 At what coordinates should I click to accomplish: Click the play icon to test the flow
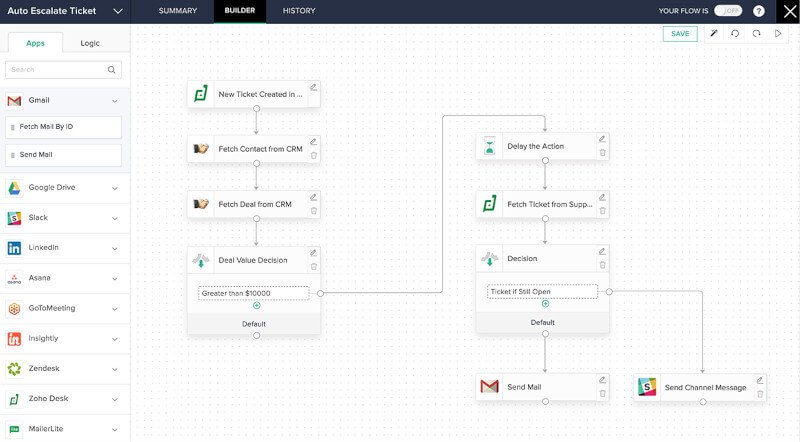778,34
